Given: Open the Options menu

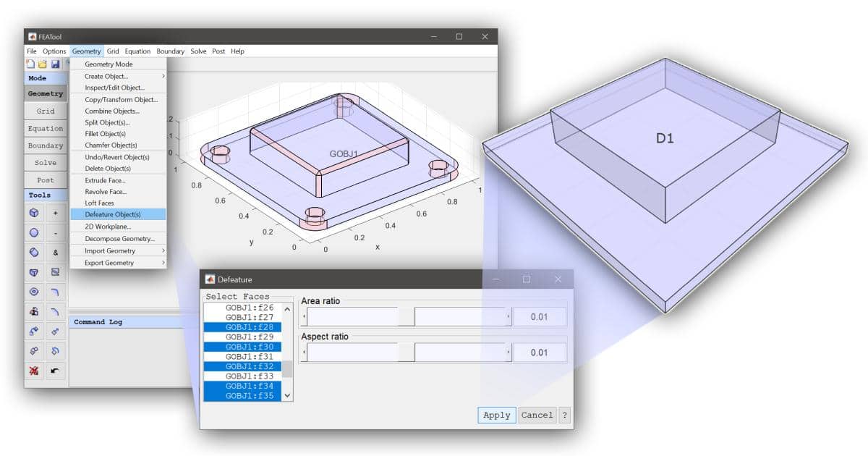Looking at the screenshot, I should 54,51.
